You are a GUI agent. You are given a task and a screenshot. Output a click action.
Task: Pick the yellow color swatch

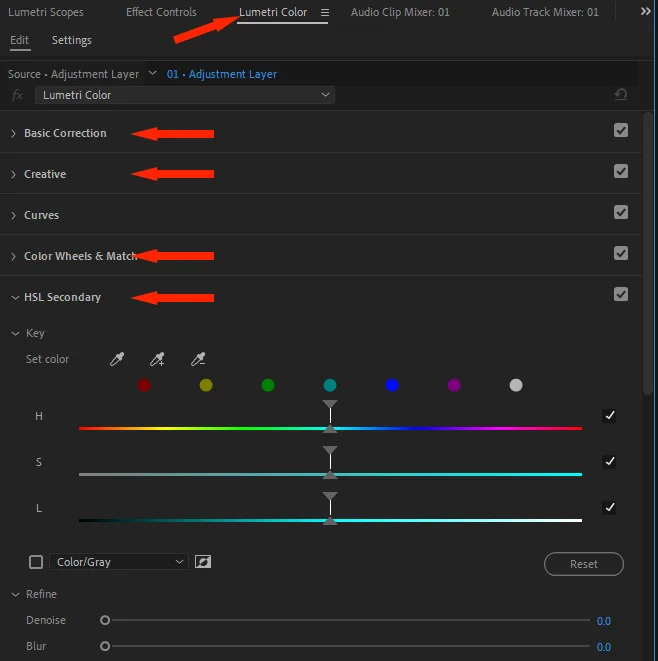coord(206,385)
